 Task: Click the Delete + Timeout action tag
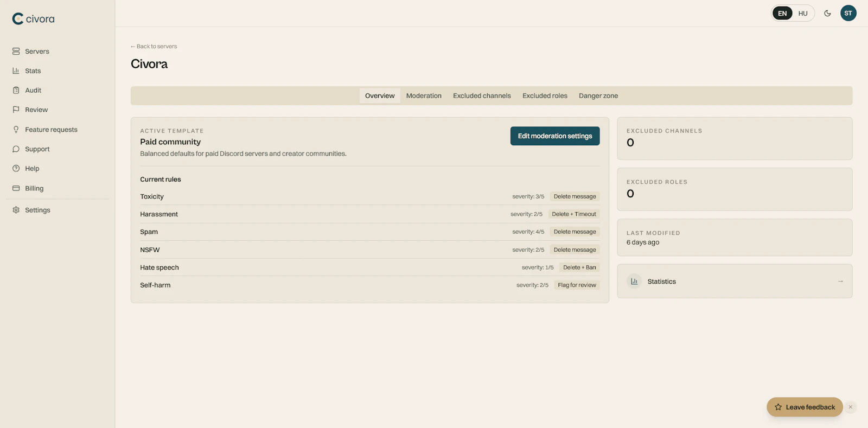tap(574, 214)
